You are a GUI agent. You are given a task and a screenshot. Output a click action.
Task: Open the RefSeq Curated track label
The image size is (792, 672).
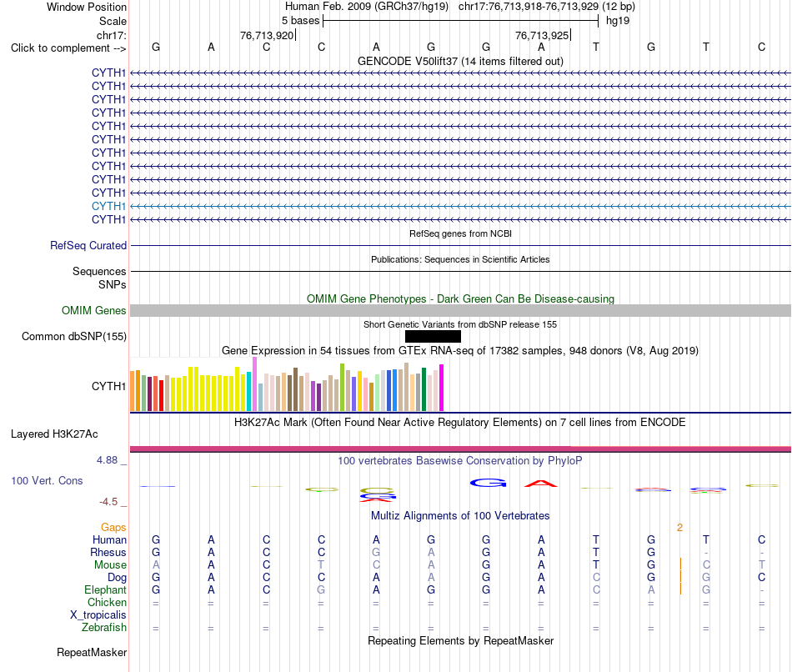(x=88, y=246)
